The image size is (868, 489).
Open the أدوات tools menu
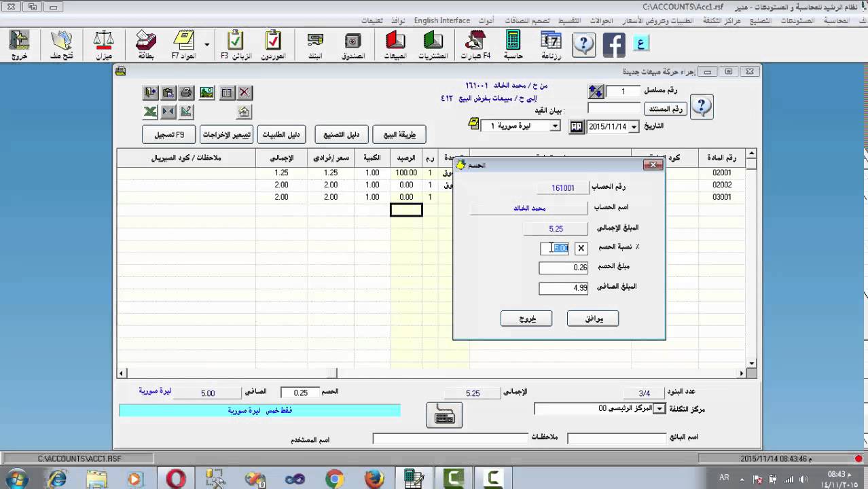486,20
